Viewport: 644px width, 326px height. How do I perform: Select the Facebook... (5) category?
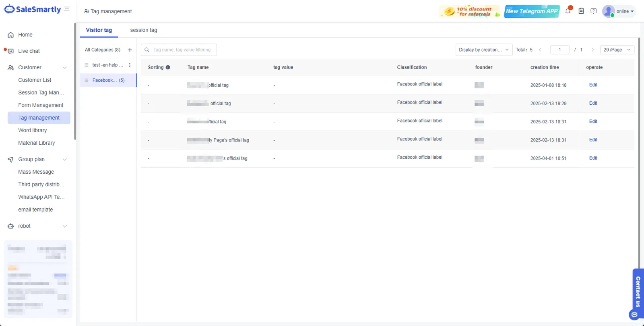[x=108, y=80]
